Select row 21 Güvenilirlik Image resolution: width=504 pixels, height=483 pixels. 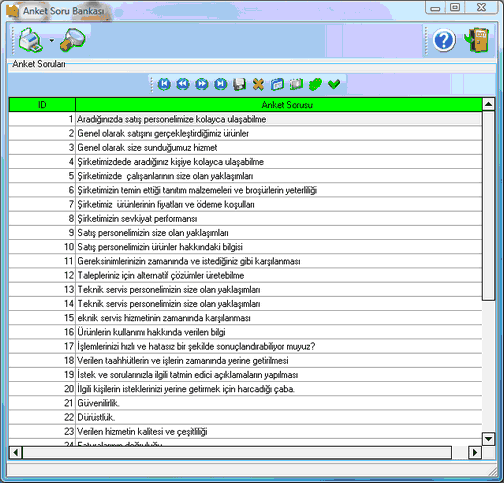pyautogui.click(x=245, y=403)
